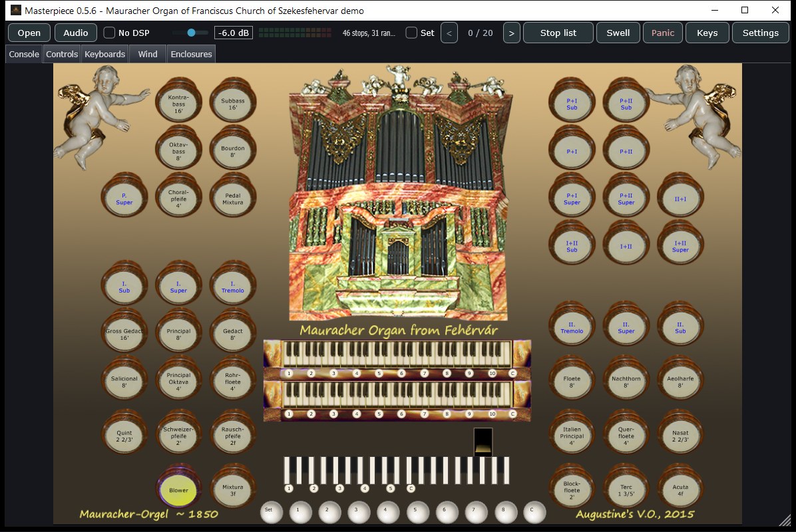This screenshot has height=532, width=796.
Task: Check the Set checkbox in toolbar
Action: 412,33
